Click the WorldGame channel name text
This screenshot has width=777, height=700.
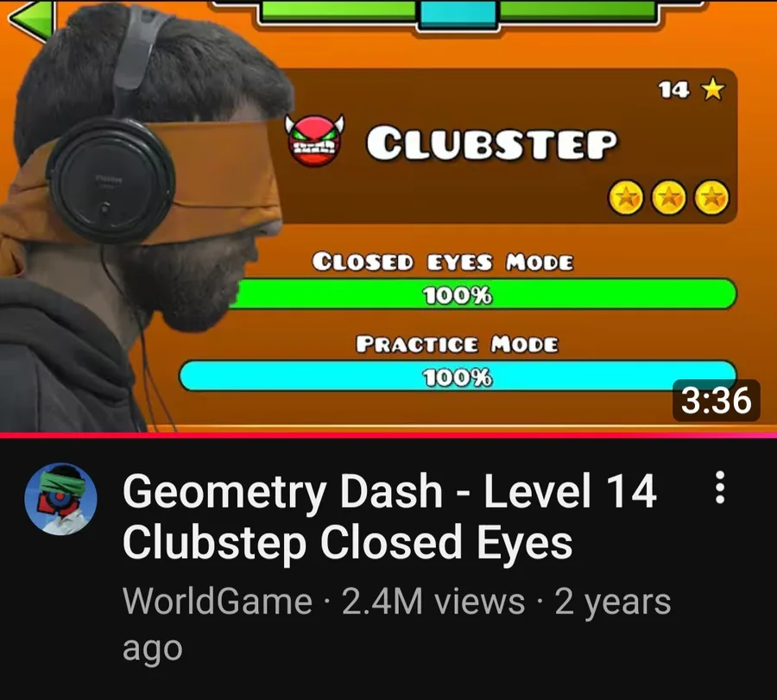pyautogui.click(x=218, y=602)
